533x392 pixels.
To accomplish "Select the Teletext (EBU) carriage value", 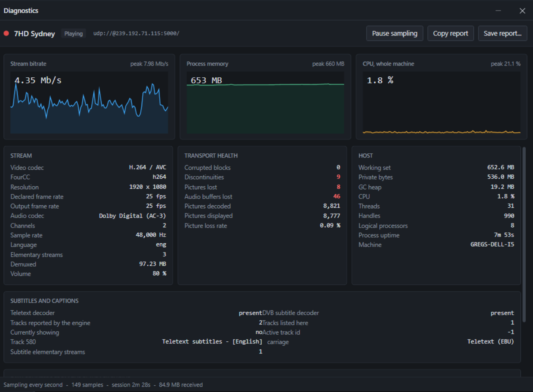I will point(490,342).
